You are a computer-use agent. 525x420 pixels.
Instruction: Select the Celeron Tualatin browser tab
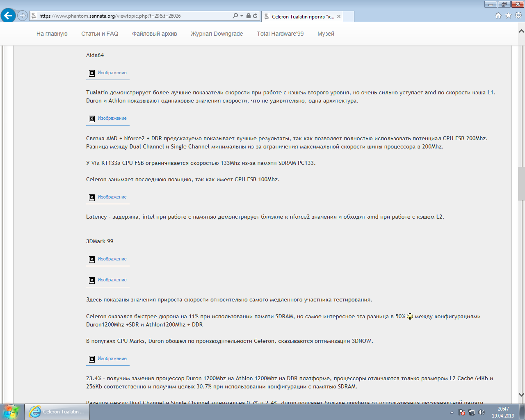click(x=302, y=17)
